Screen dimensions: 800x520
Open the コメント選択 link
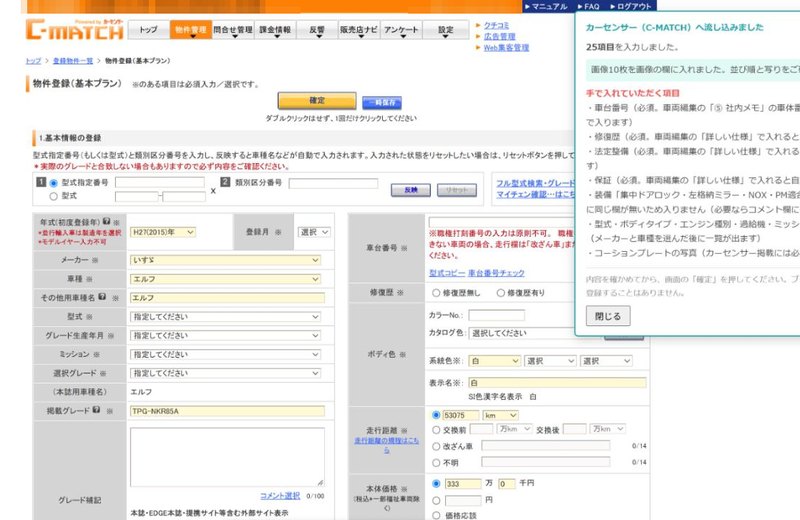pos(280,496)
